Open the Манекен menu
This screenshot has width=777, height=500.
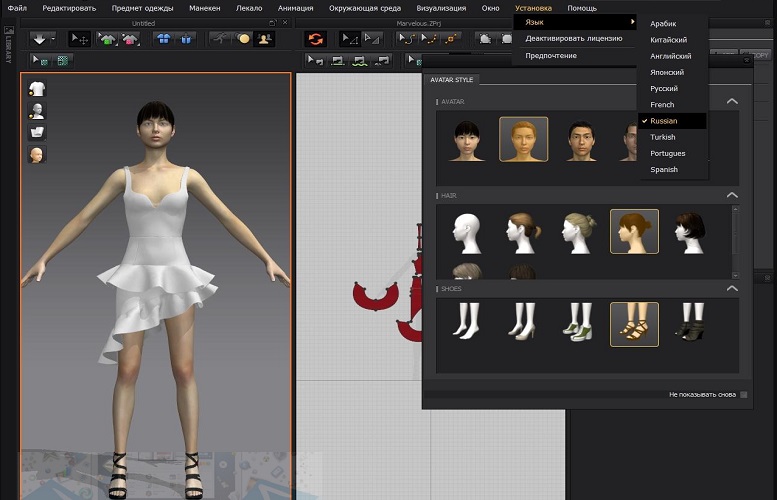tap(204, 8)
